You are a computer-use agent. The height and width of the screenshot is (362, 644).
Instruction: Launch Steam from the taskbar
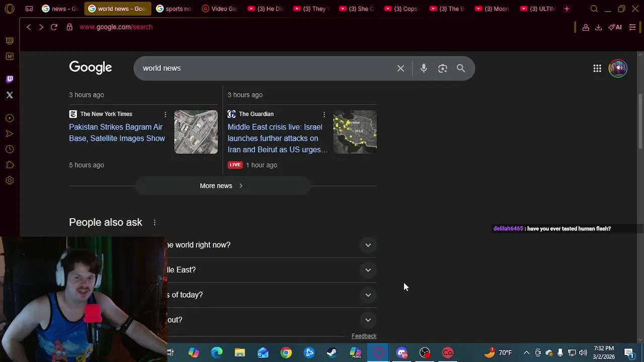pyautogui.click(x=332, y=353)
